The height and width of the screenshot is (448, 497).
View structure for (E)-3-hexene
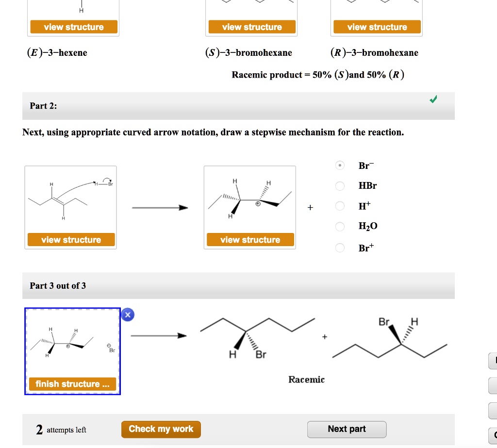73,27
